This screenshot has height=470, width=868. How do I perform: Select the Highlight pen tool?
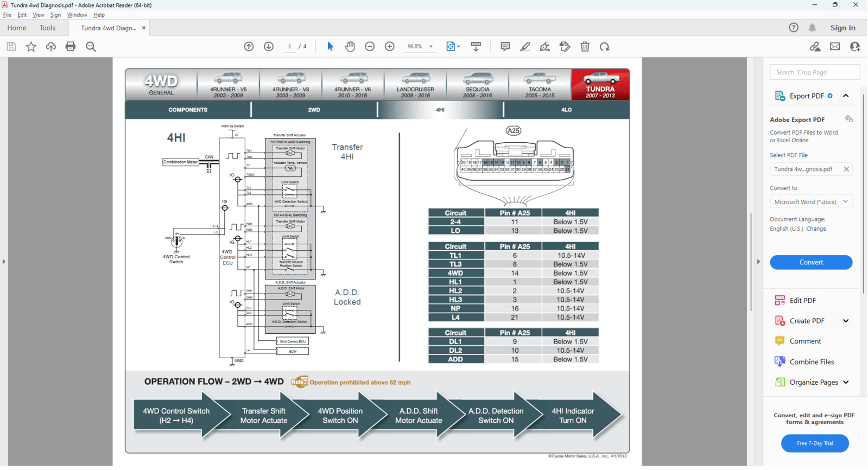click(x=525, y=47)
